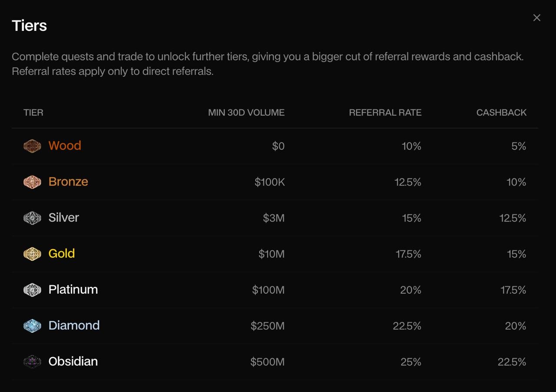Click the Silver tier badge icon
The height and width of the screenshot is (392, 556).
tap(32, 218)
